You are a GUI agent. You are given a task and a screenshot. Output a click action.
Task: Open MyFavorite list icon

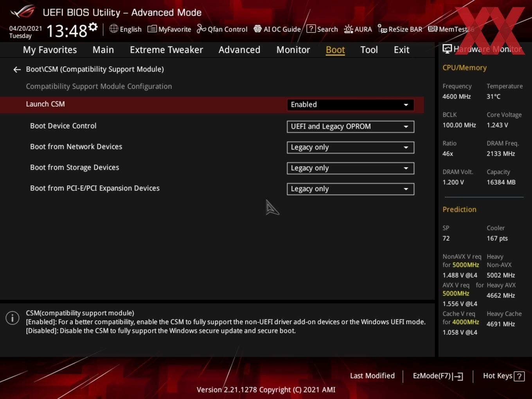pos(152,29)
